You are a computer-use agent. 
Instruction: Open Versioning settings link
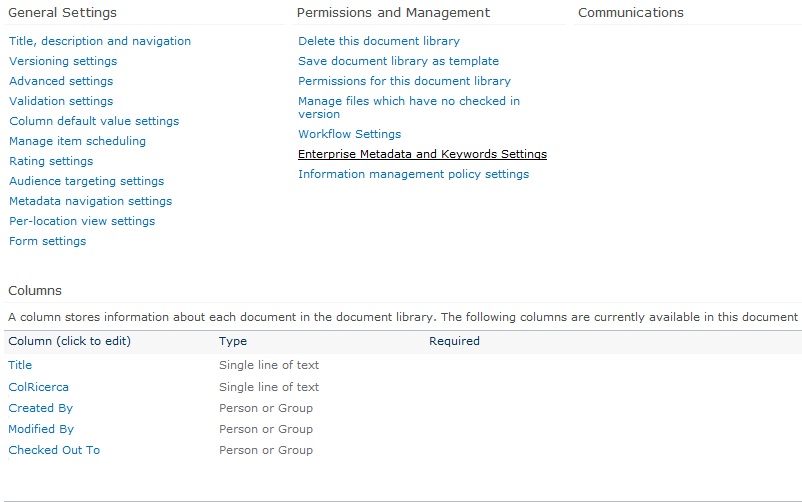pos(63,61)
